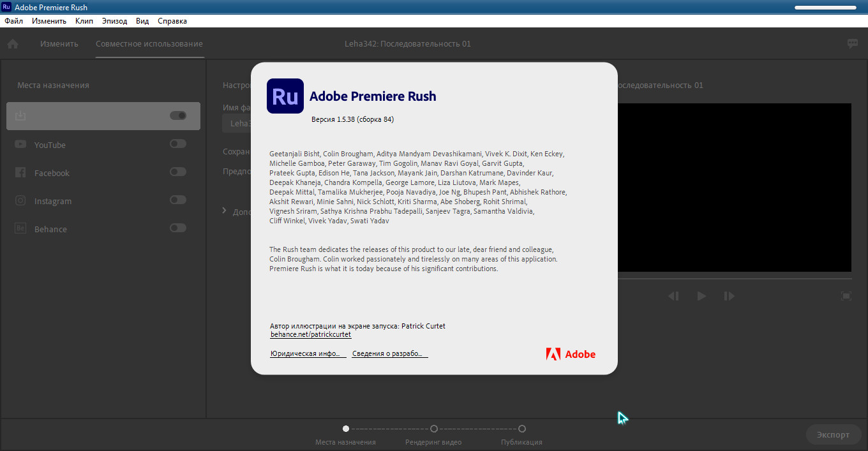This screenshot has width=868, height=451.
Task: Open the behance.net/patrickcurtet link
Action: point(310,334)
